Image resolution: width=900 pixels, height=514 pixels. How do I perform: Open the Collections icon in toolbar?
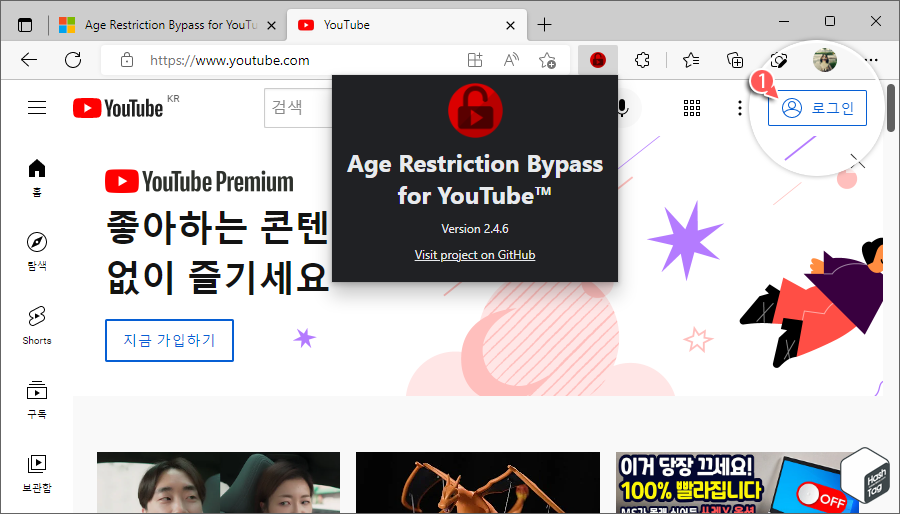(735, 60)
